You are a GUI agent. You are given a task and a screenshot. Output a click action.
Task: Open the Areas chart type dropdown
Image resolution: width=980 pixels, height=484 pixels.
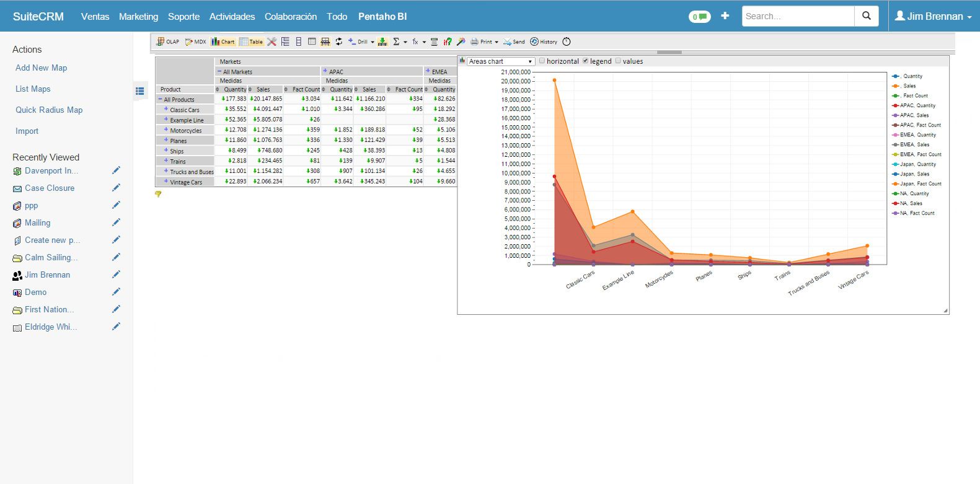tap(501, 61)
